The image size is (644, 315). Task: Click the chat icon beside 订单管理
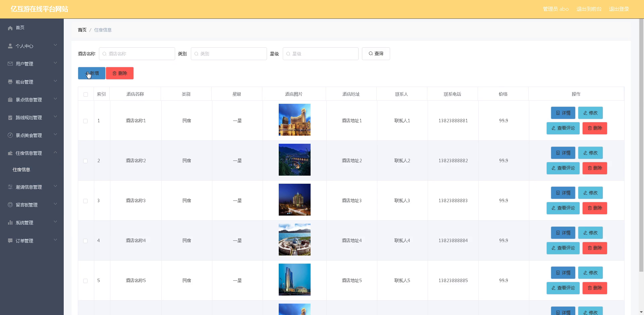click(10, 240)
